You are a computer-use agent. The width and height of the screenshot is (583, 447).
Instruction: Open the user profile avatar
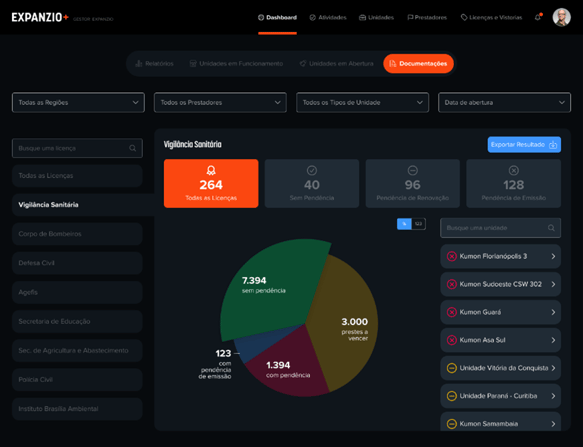coord(561,17)
